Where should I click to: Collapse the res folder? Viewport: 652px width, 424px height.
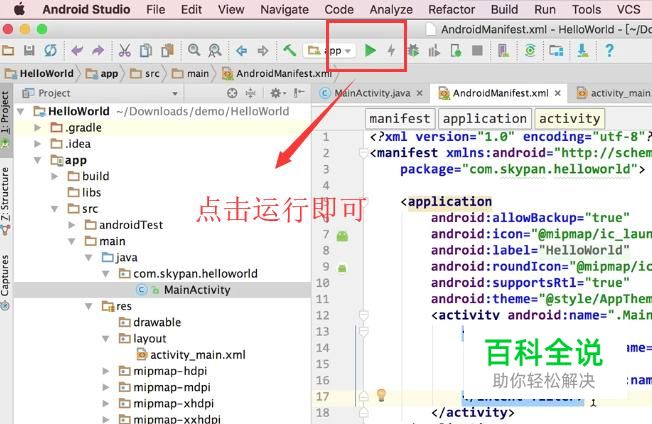89,306
